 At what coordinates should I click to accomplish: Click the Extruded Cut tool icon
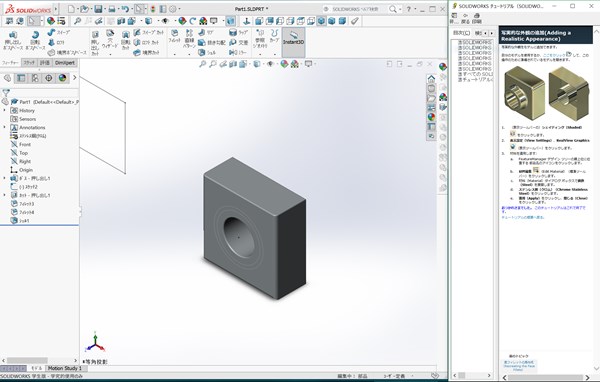(x=95, y=35)
